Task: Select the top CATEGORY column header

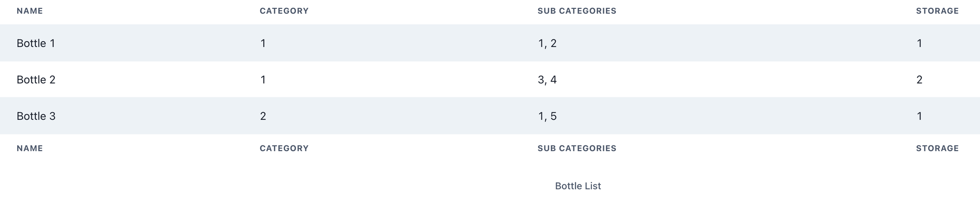Action: 284,11
